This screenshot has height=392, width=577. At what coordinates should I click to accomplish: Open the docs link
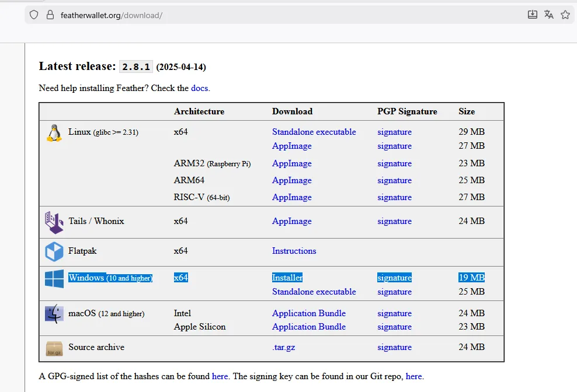coord(200,88)
